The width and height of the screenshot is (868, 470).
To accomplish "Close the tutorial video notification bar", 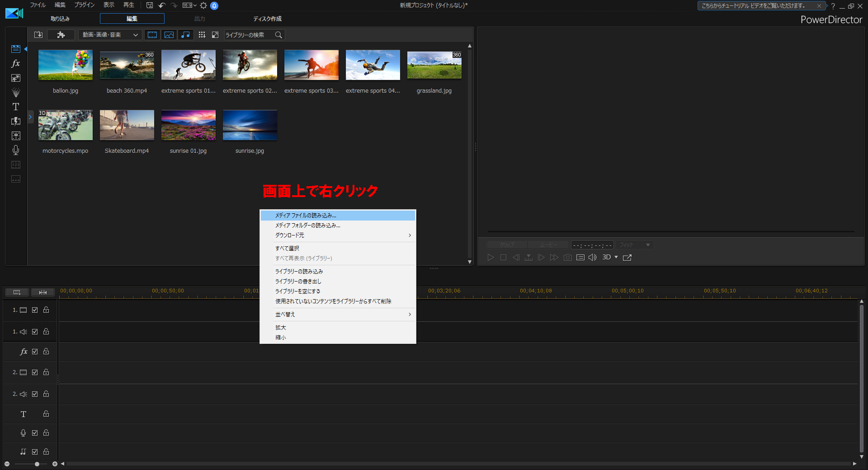I will pos(819,6).
